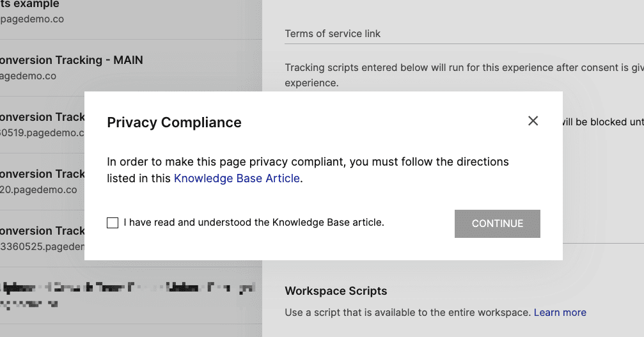This screenshot has height=337, width=644.
Task: Click the CONTINUE button
Action: [x=497, y=224]
